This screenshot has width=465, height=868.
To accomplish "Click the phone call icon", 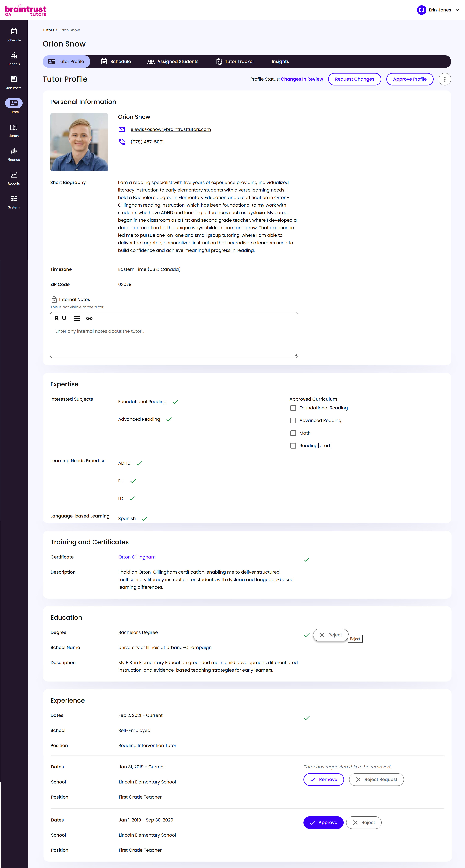I will 122,142.
